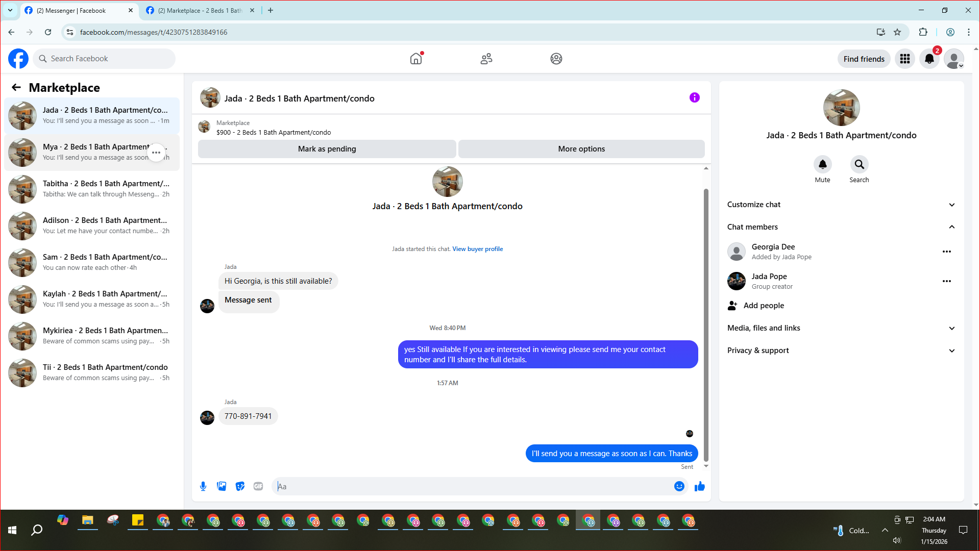Open the emoji picker in the message box
This screenshot has height=551, width=980.
(679, 486)
